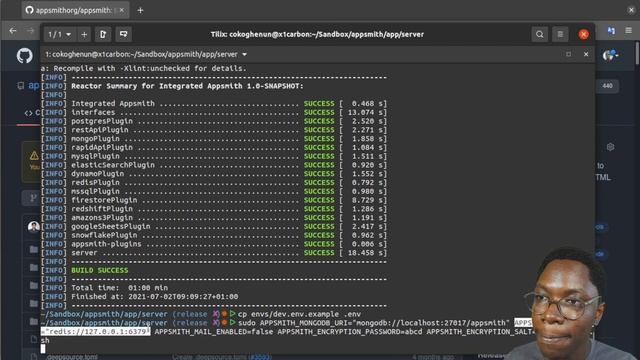Click the elasticSearchPlugin line

point(213,165)
